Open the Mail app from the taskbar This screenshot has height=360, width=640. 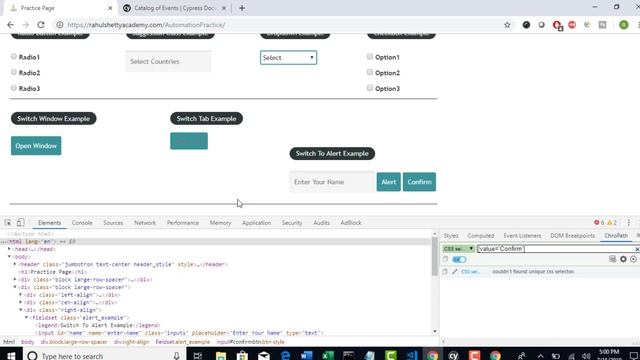264,356
